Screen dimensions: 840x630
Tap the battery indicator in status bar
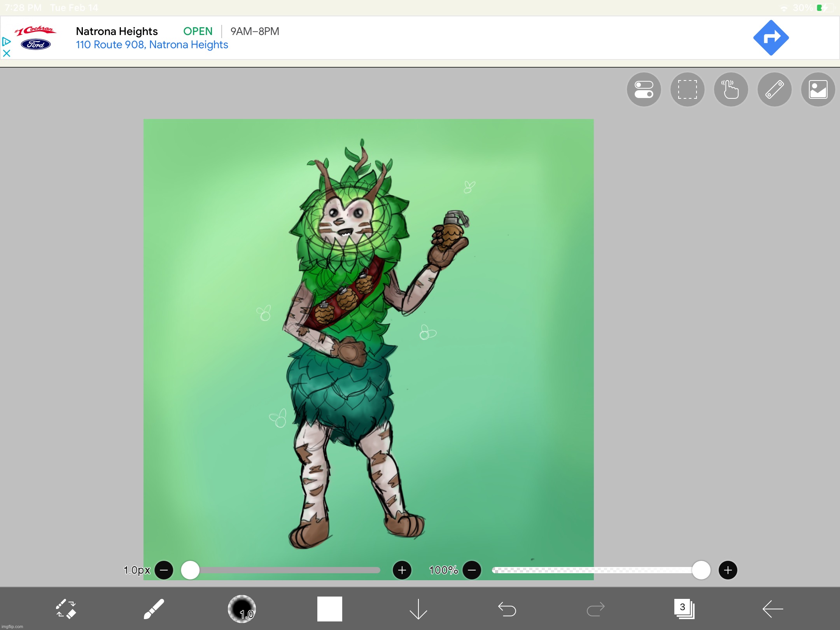[x=826, y=8]
